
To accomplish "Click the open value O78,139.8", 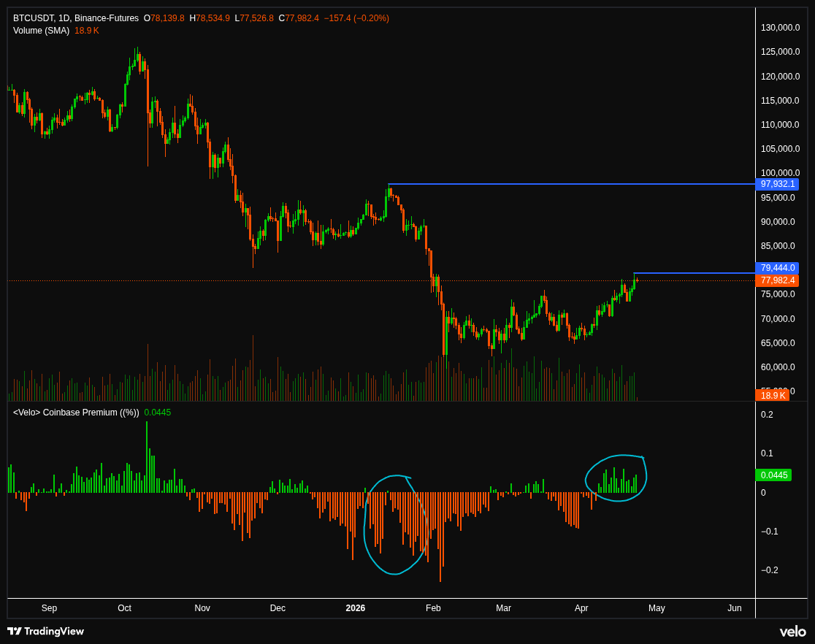I will click(x=164, y=18).
